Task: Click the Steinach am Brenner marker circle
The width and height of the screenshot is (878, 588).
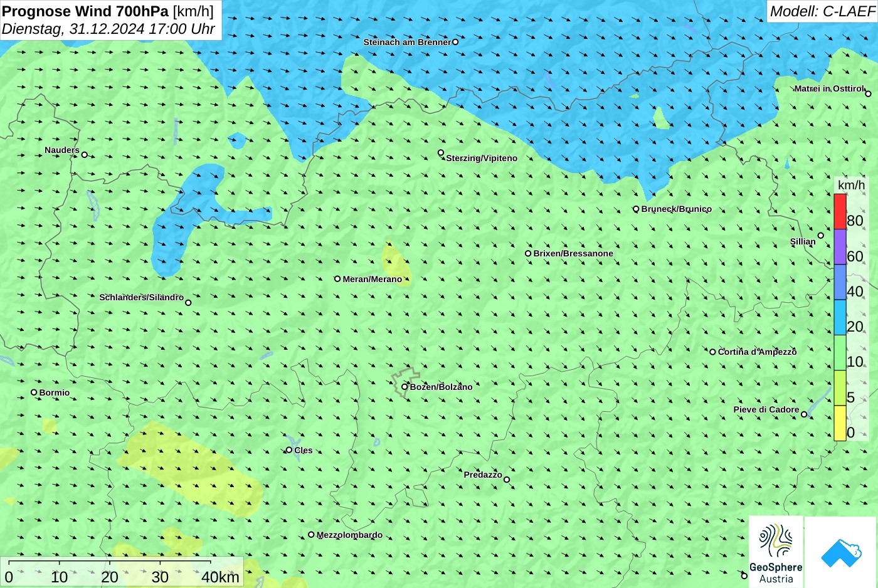Action: pyautogui.click(x=455, y=42)
